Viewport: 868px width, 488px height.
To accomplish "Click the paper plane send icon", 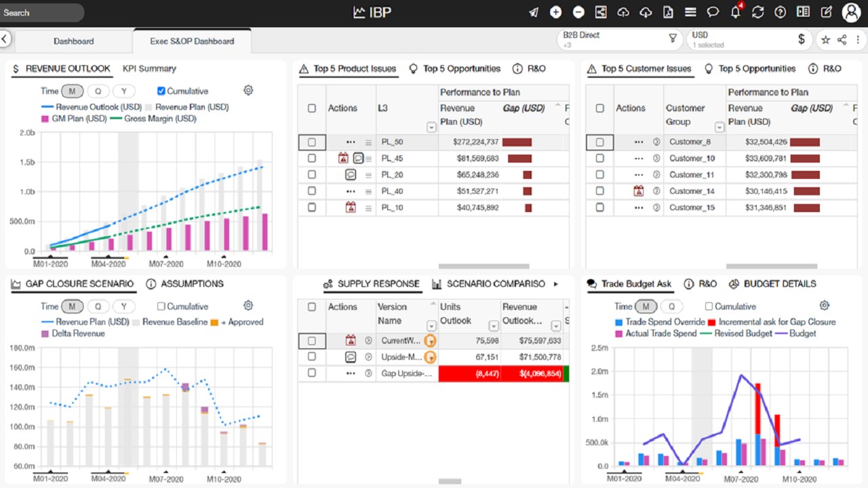I will pyautogui.click(x=534, y=12).
